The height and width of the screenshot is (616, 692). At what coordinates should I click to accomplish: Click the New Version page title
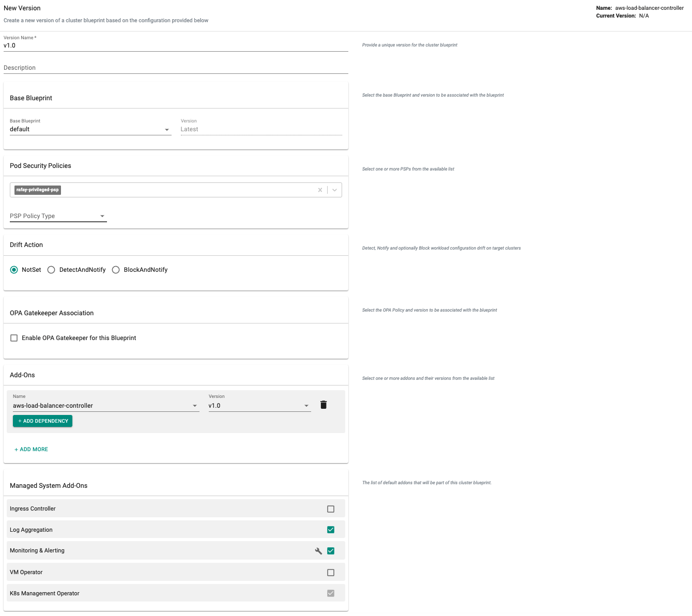click(22, 8)
